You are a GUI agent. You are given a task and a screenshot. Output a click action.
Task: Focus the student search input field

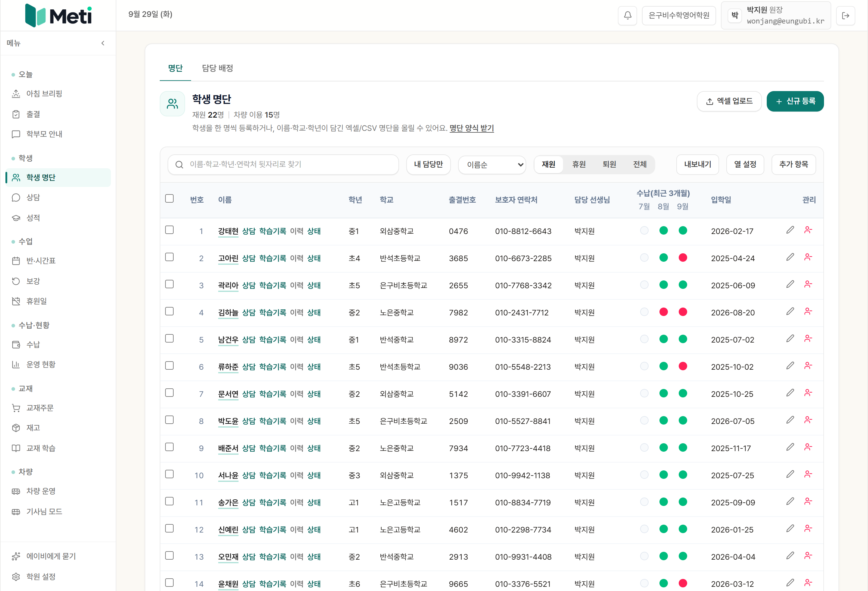pos(283,165)
